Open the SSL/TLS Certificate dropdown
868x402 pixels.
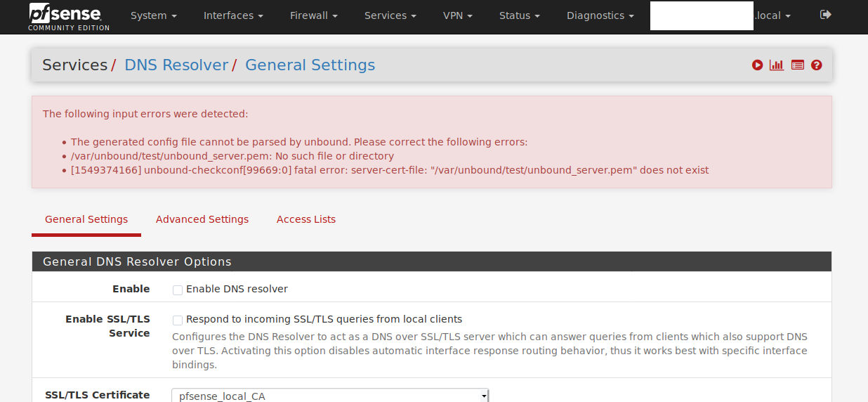tap(330, 396)
